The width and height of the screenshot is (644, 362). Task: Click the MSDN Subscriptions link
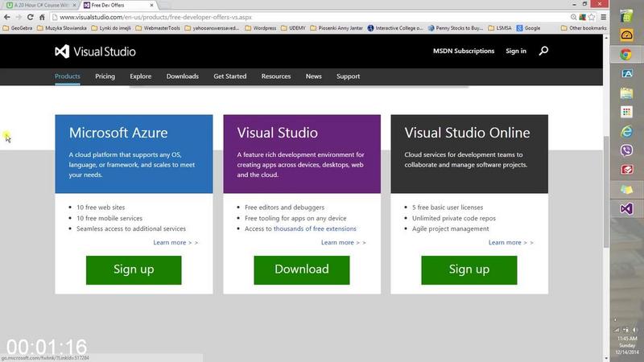click(464, 51)
